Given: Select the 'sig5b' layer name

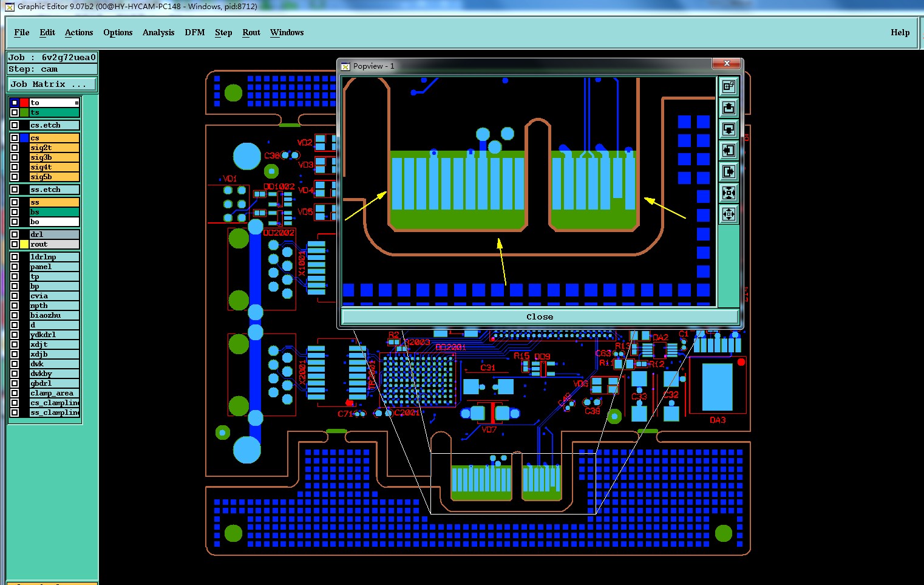Looking at the screenshot, I should (x=55, y=177).
